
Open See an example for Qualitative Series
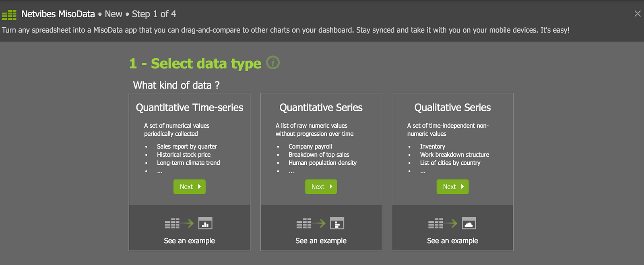453,240
